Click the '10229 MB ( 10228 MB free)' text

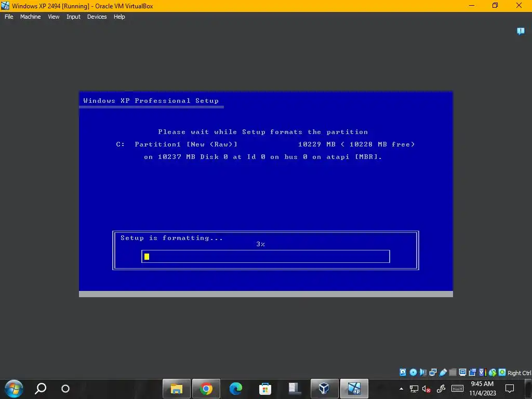point(356,144)
